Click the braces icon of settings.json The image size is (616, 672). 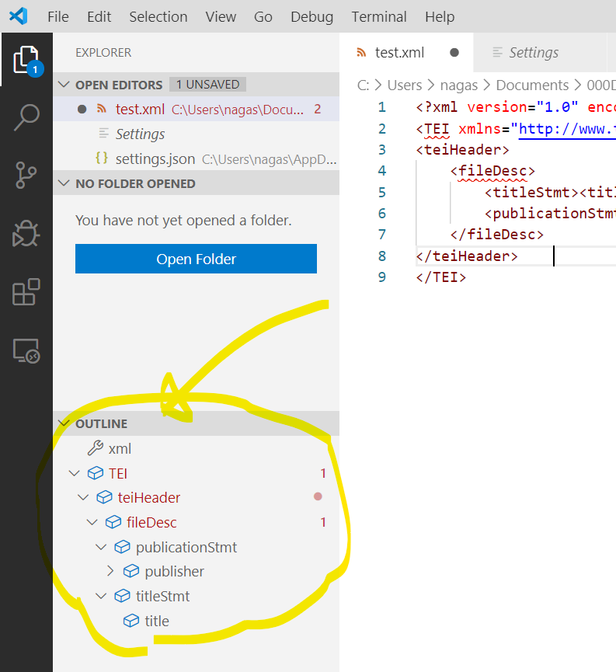102,158
